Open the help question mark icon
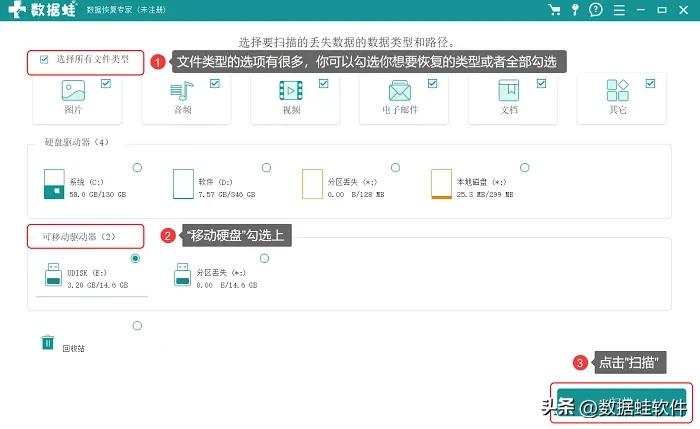Screen dimensions: 700x429 click(x=596, y=9)
